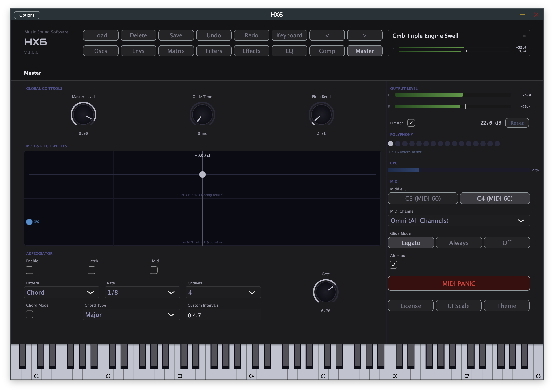Toggle the Limiter checkbox

click(411, 123)
